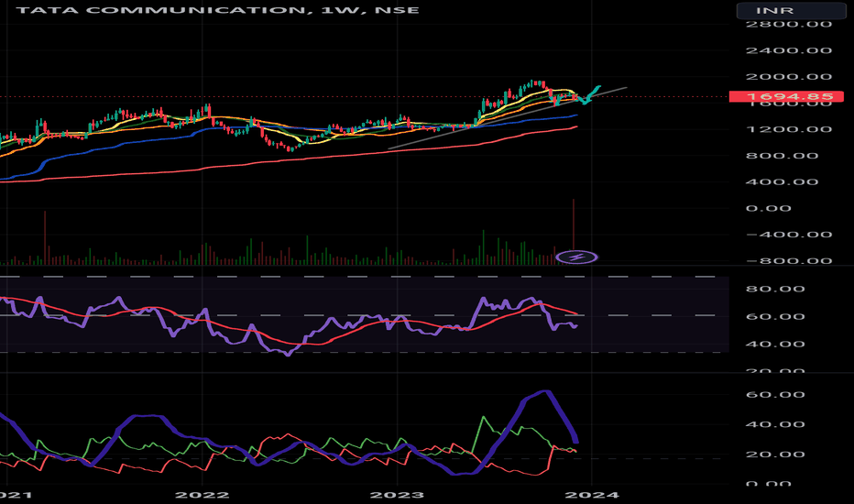Screen dimensions: 854x504
Task: Click the 60.00 label on the ADX pane scale
Action: coord(775,394)
